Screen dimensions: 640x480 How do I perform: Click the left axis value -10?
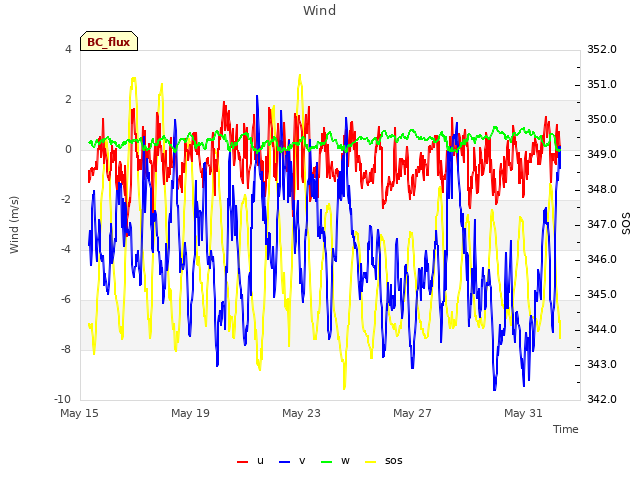(63, 399)
